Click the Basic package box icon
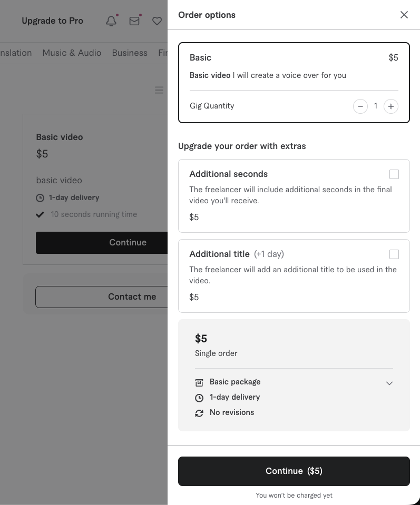 click(x=199, y=382)
